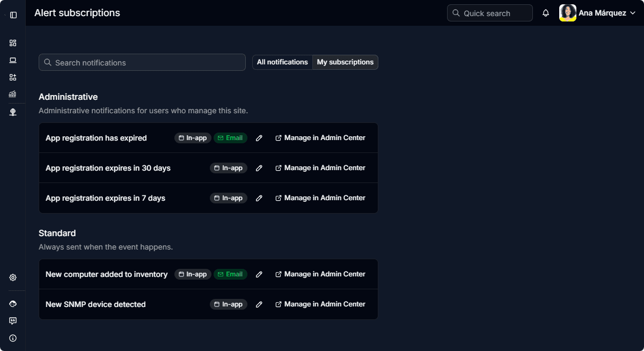The width and height of the screenshot is (644, 351).
Task: Click Email badge for App registration has expired
Action: coord(230,138)
